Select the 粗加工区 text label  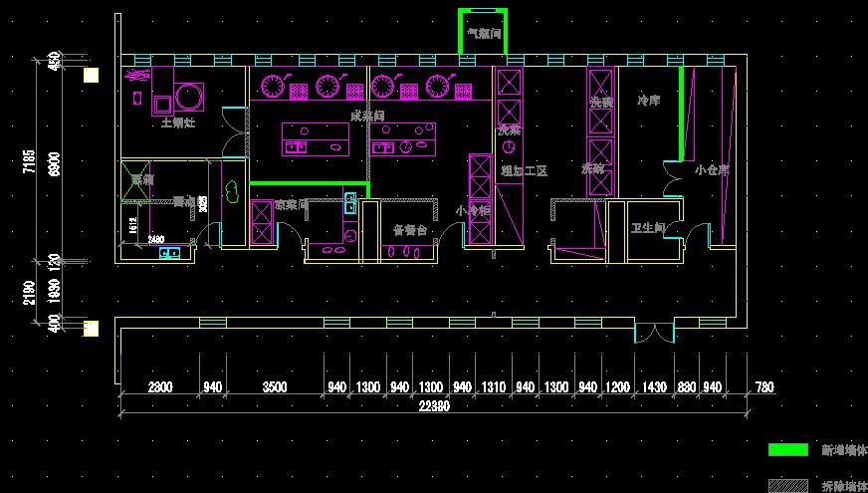525,171
